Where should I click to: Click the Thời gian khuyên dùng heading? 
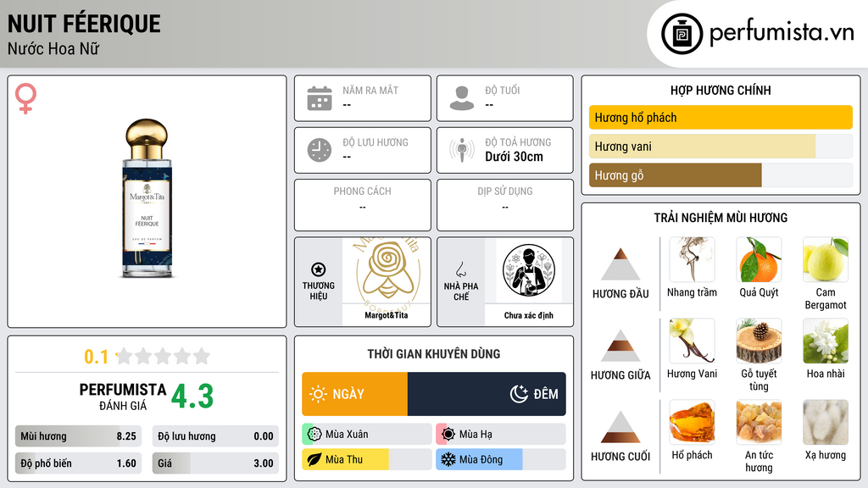(434, 353)
